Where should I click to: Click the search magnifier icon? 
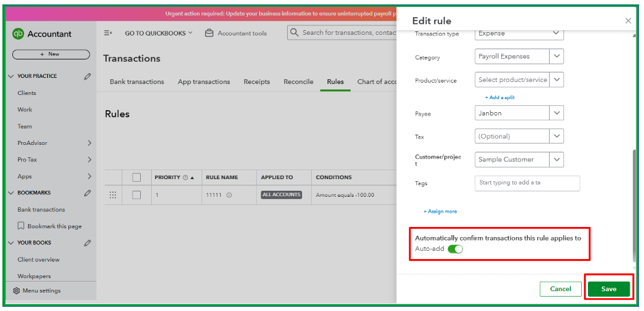(x=294, y=32)
